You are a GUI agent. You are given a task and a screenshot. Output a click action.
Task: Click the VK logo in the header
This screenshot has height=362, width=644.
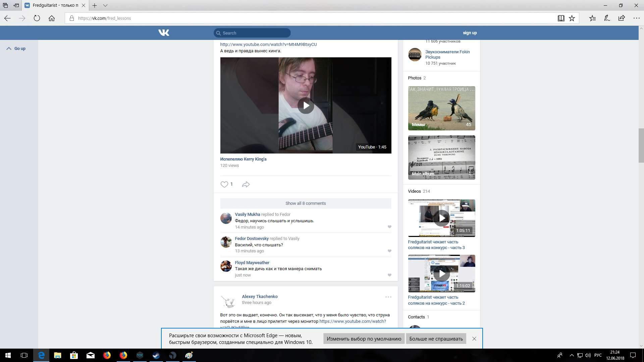pos(164,33)
